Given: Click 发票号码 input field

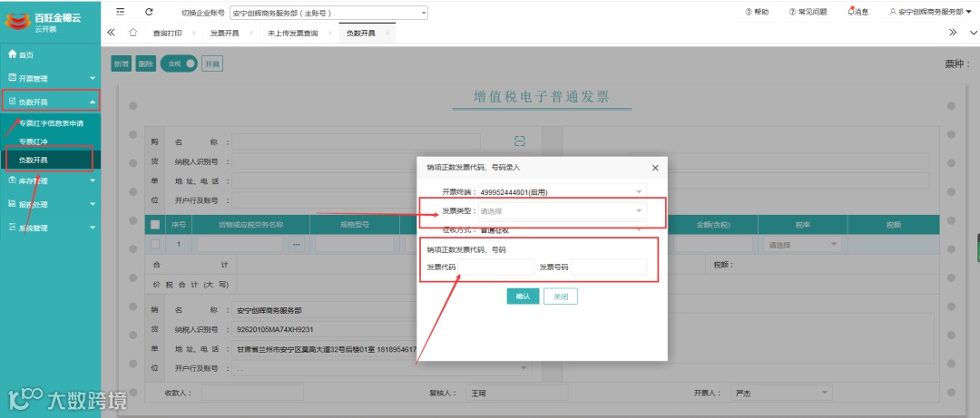Looking at the screenshot, I should pyautogui.click(x=609, y=267).
